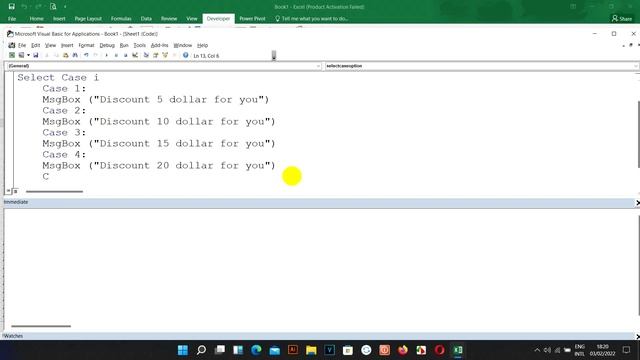
Task: Close the Watches window pane
Action: pyautogui.click(x=637, y=336)
